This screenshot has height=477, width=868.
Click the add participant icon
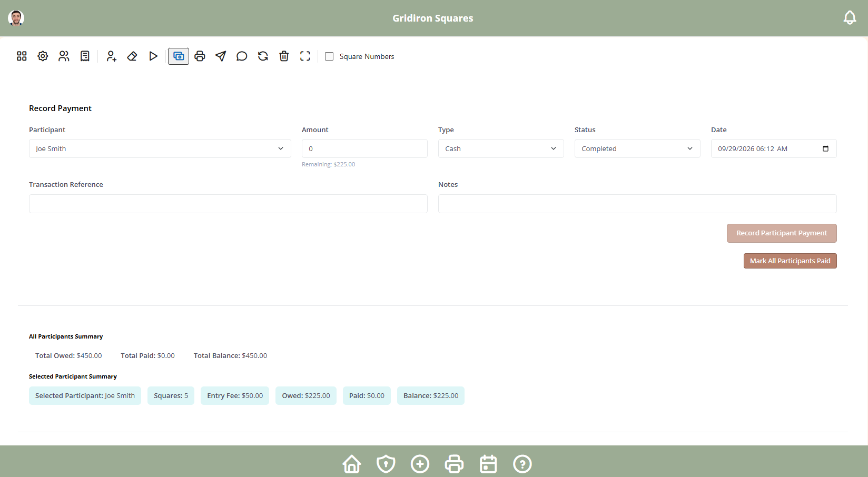pyautogui.click(x=111, y=56)
